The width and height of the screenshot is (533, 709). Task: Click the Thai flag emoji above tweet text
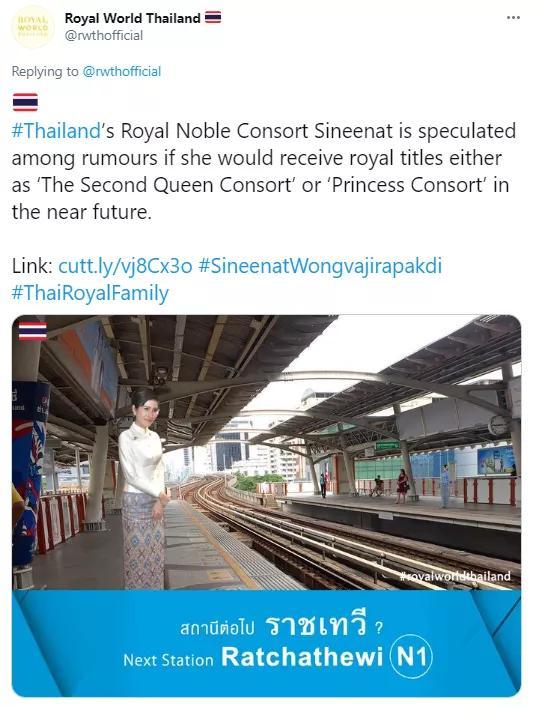point(25,102)
